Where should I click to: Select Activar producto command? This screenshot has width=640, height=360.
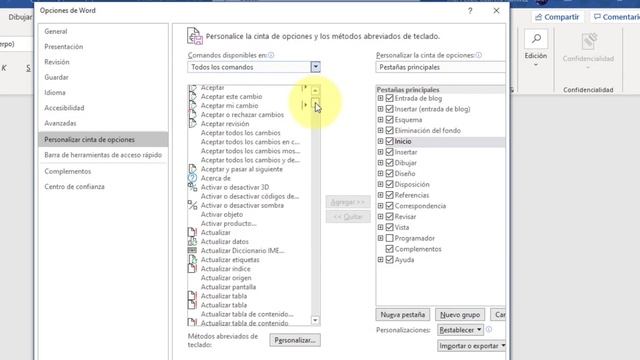click(x=228, y=223)
